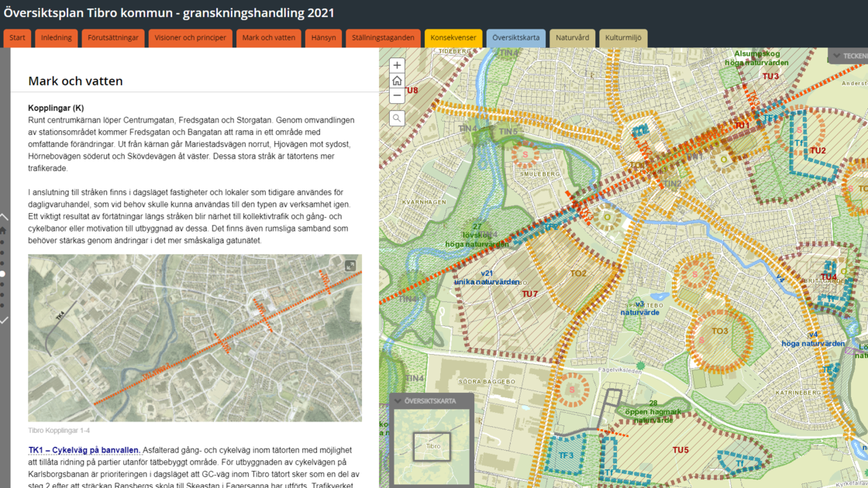The image size is (868, 488).
Task: Collapse the Översiktskarta overview panel
Action: pyautogui.click(x=398, y=401)
